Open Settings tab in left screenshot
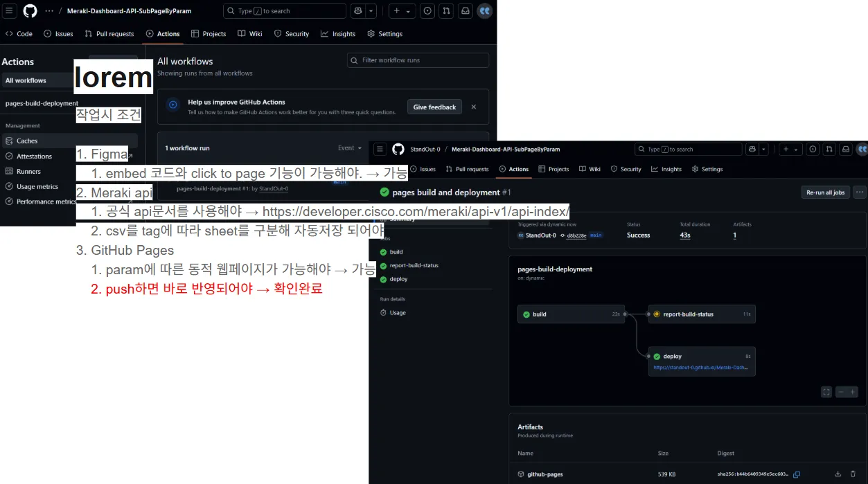 coord(384,33)
